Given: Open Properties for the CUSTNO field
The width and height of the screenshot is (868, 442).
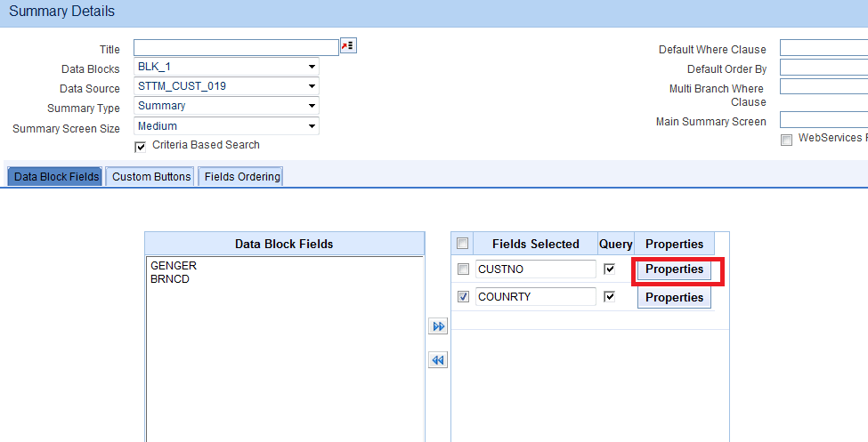Looking at the screenshot, I should coord(674,269).
